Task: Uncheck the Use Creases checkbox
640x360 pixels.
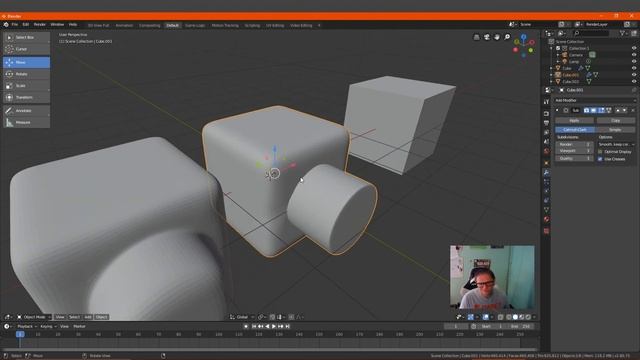Action: click(600, 159)
